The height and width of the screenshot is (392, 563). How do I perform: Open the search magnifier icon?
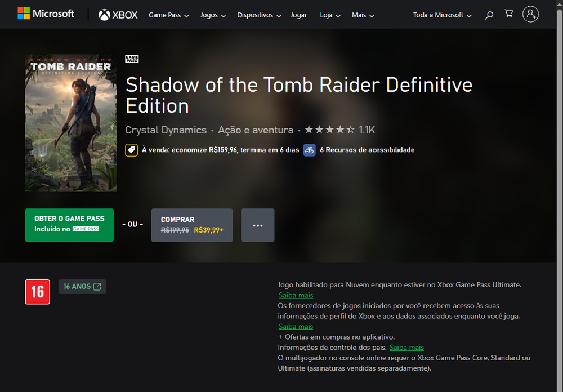point(489,15)
